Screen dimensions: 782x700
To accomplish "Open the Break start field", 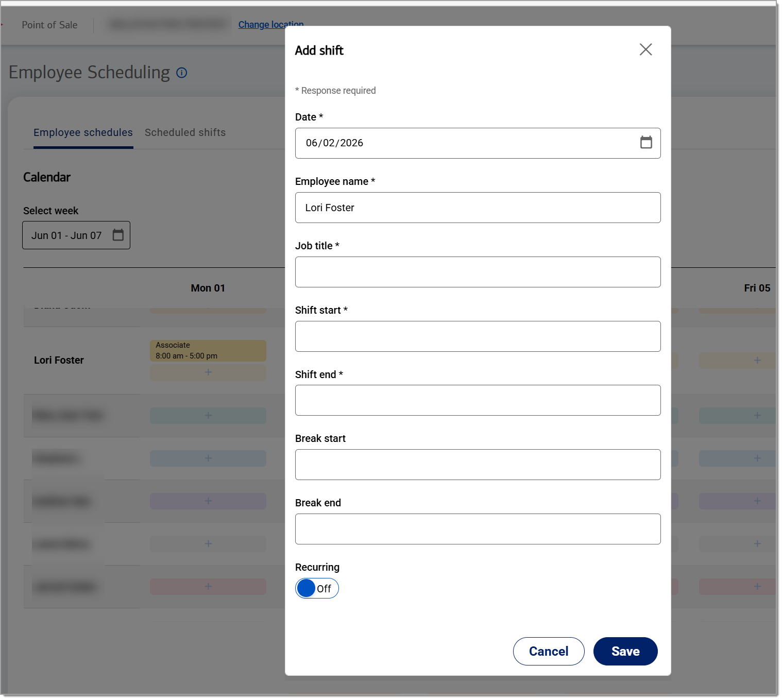I will click(x=478, y=465).
